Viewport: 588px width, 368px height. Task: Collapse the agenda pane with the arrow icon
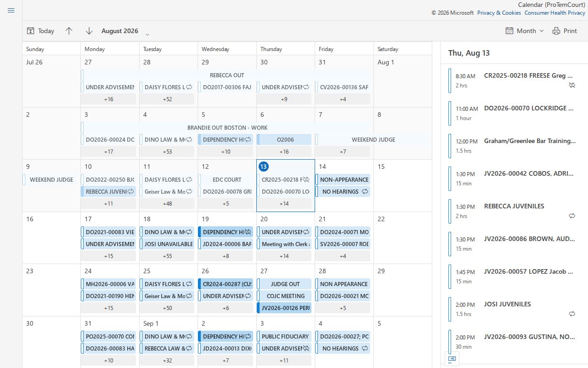click(452, 358)
